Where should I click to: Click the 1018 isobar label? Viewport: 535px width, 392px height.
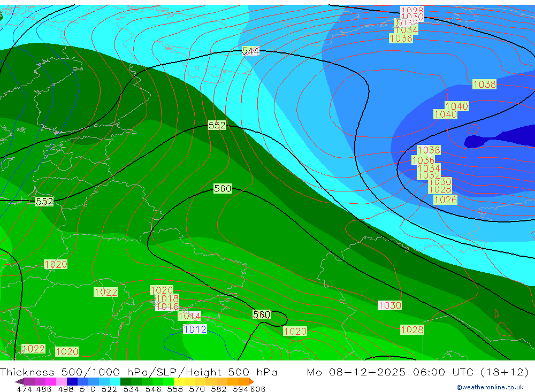point(167,299)
